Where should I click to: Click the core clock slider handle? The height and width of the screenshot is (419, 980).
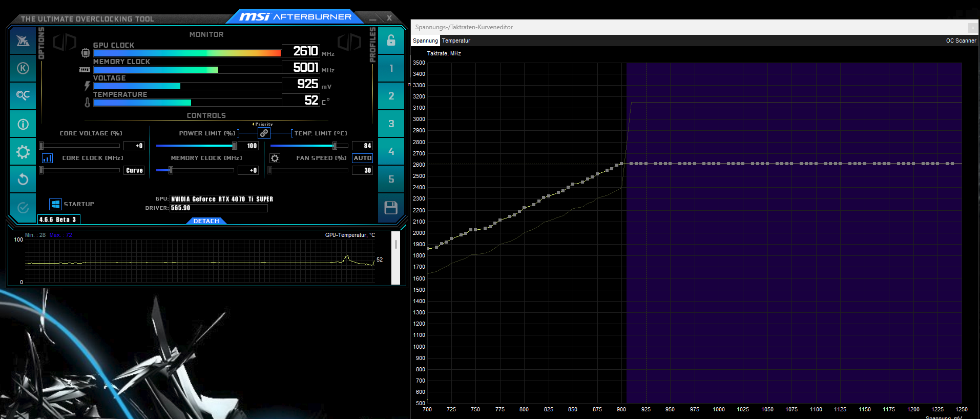click(x=41, y=170)
